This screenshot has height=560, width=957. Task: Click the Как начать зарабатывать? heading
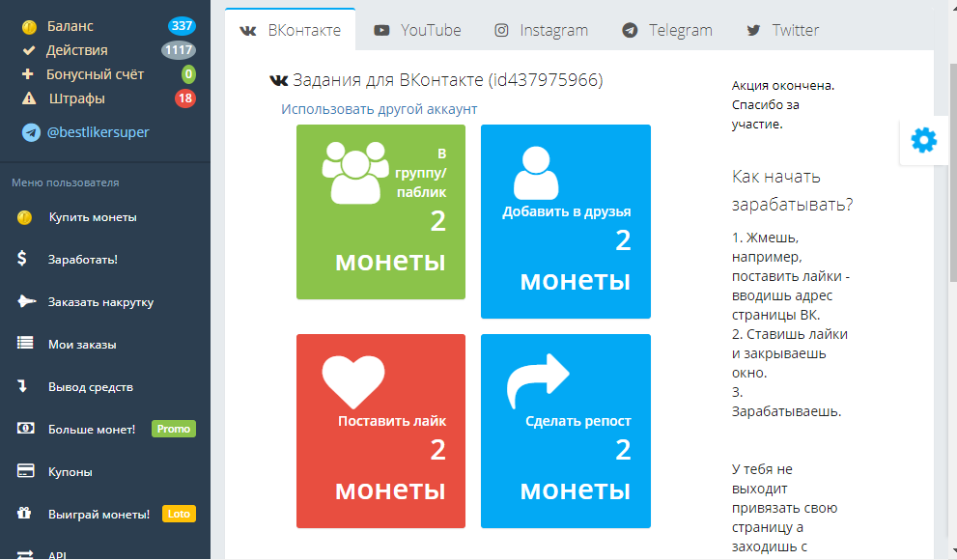(x=792, y=190)
